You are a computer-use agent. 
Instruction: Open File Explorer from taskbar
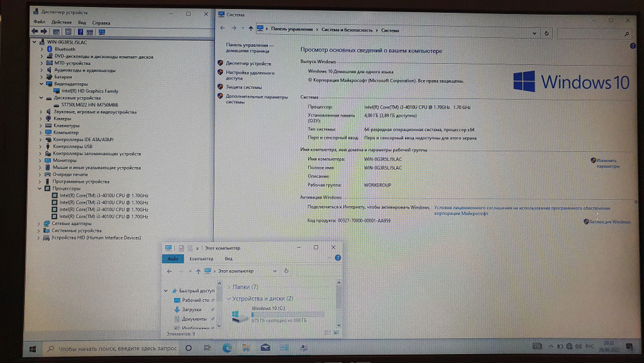(x=246, y=348)
